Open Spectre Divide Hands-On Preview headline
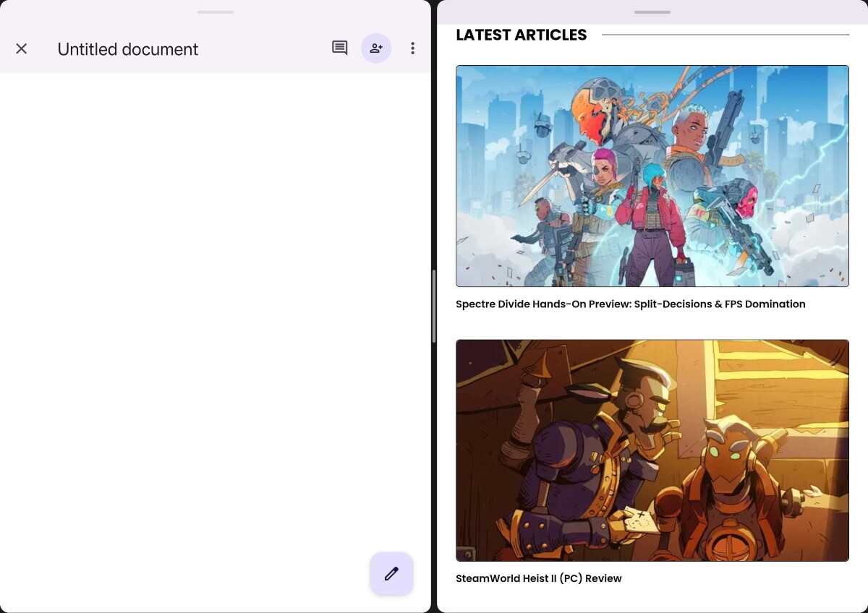Image resolution: width=868 pixels, height=613 pixels. (631, 304)
